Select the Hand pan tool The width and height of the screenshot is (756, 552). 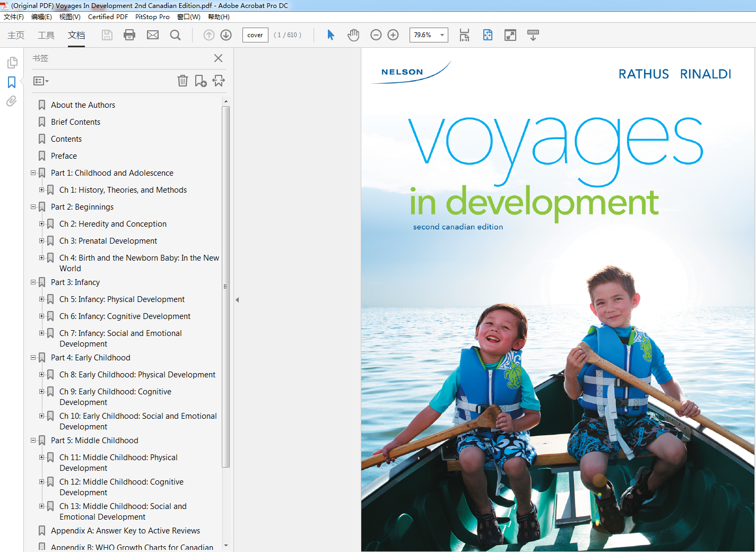click(353, 35)
